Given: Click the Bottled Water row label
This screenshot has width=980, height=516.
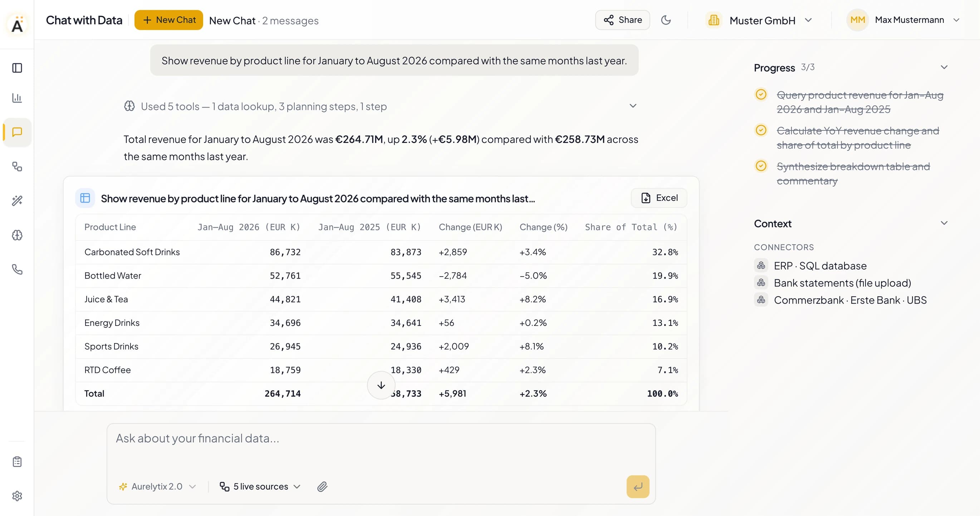Looking at the screenshot, I should pyautogui.click(x=113, y=276).
